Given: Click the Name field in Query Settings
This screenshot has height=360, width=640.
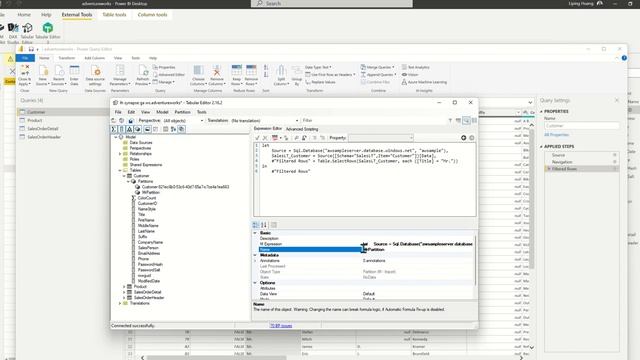Looking at the screenshot, I should (x=581, y=126).
